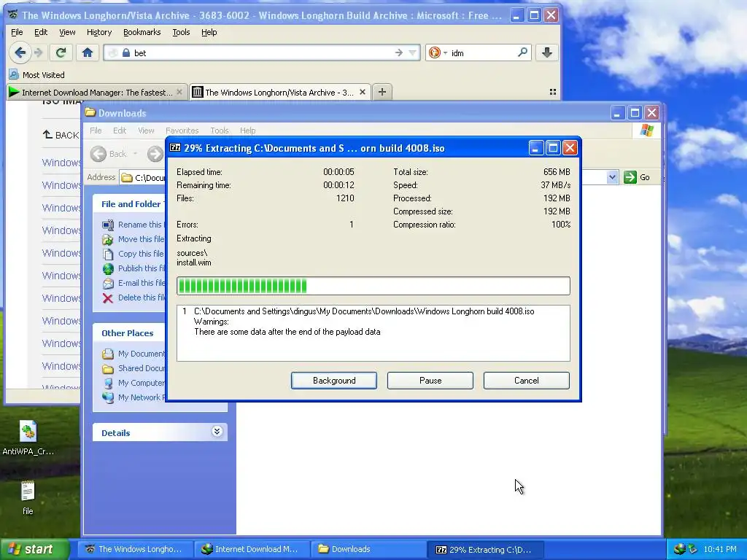Click the green extraction progress bar
The image size is (747, 560).
(x=373, y=286)
